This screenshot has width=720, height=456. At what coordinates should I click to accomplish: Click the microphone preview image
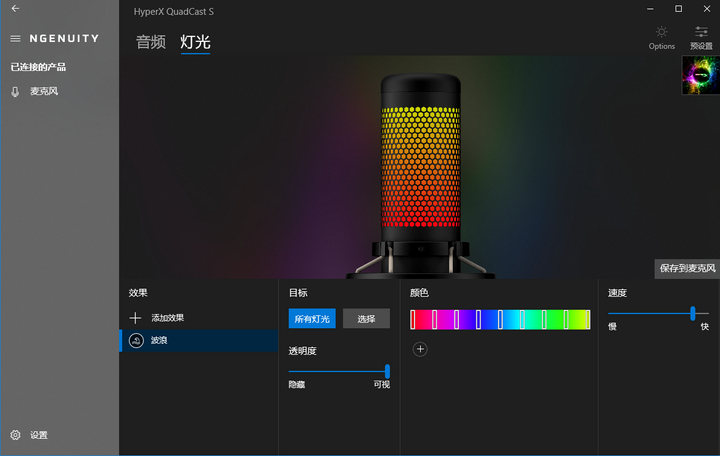[x=420, y=176]
